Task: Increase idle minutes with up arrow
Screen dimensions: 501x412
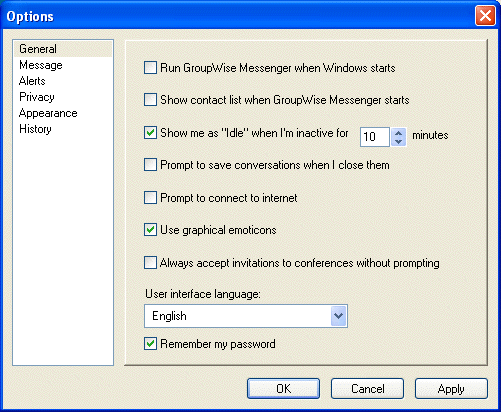Action: [398, 133]
